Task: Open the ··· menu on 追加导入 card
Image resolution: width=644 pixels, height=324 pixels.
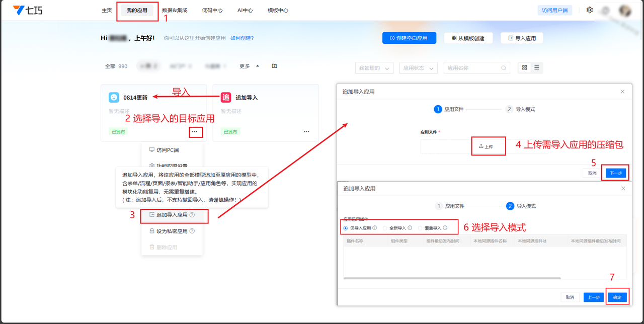Action: coord(306,132)
